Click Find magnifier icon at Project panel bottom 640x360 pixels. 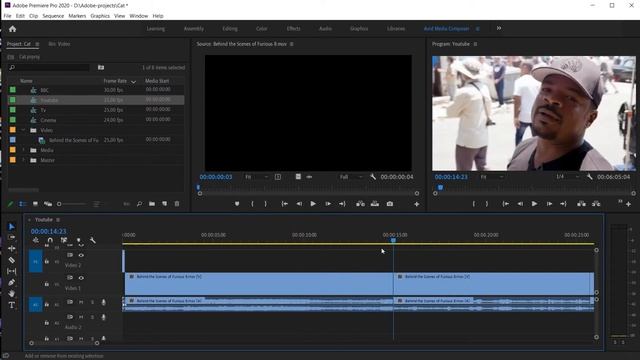[x=140, y=204]
